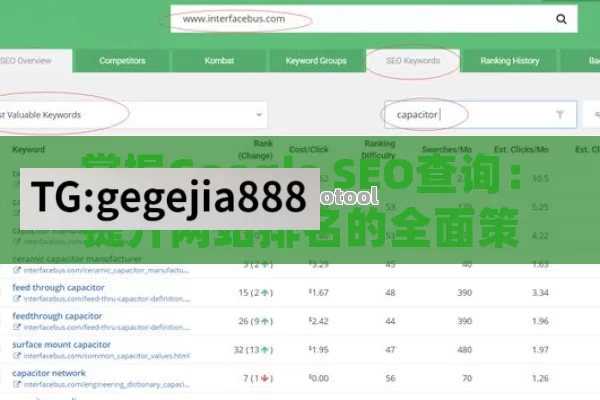Open the feedthrough capacitor keyword link

[57, 316]
